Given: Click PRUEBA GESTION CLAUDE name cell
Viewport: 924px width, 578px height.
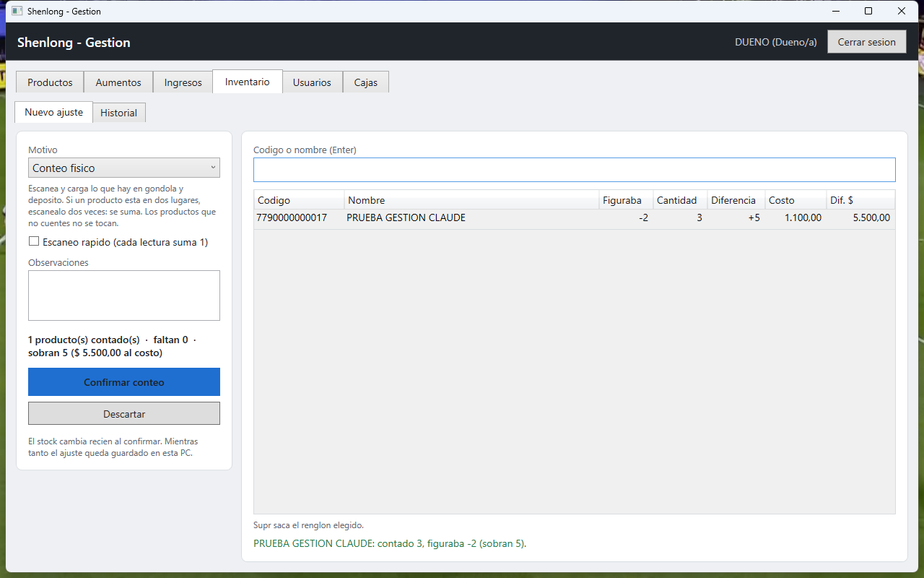Looking at the screenshot, I should (x=406, y=217).
